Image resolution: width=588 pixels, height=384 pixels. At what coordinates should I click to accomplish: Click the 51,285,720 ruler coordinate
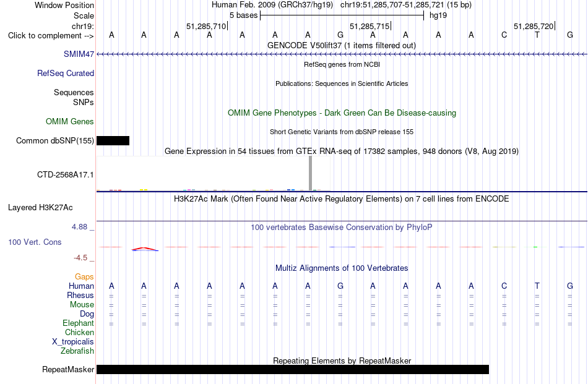pos(534,26)
